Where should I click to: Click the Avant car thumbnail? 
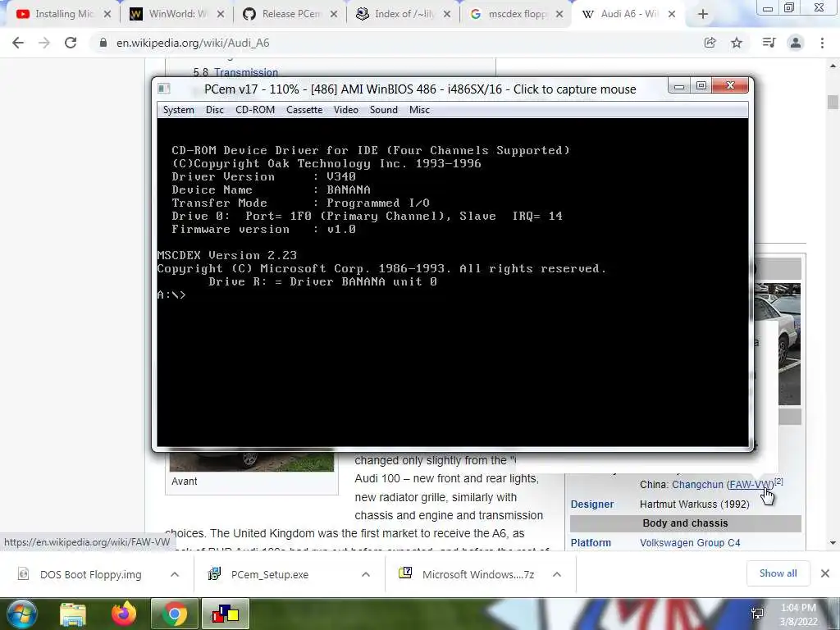[x=251, y=461]
